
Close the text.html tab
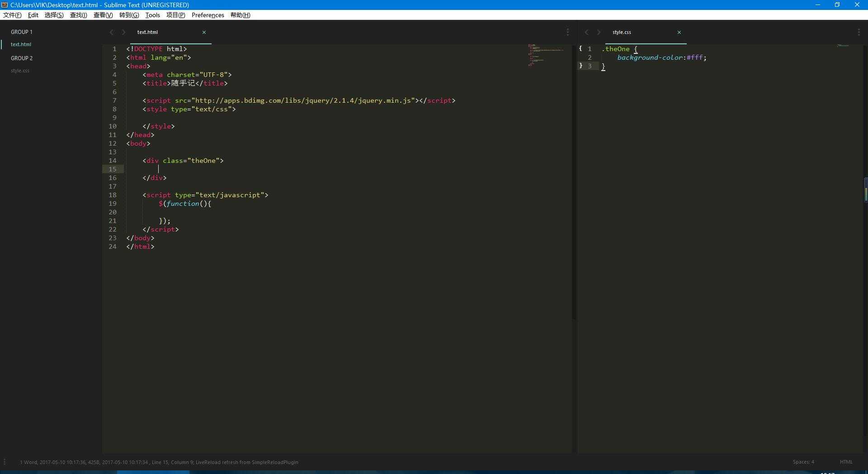(x=204, y=32)
